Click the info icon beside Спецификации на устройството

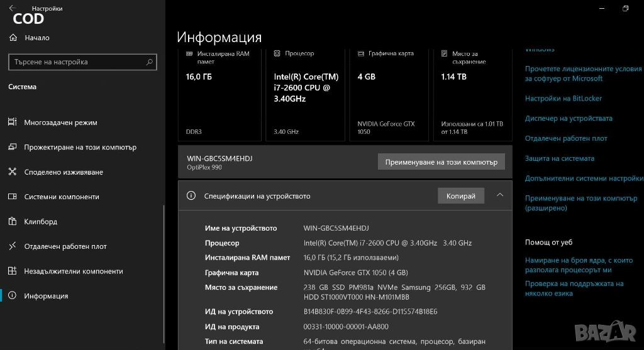pyautogui.click(x=191, y=195)
